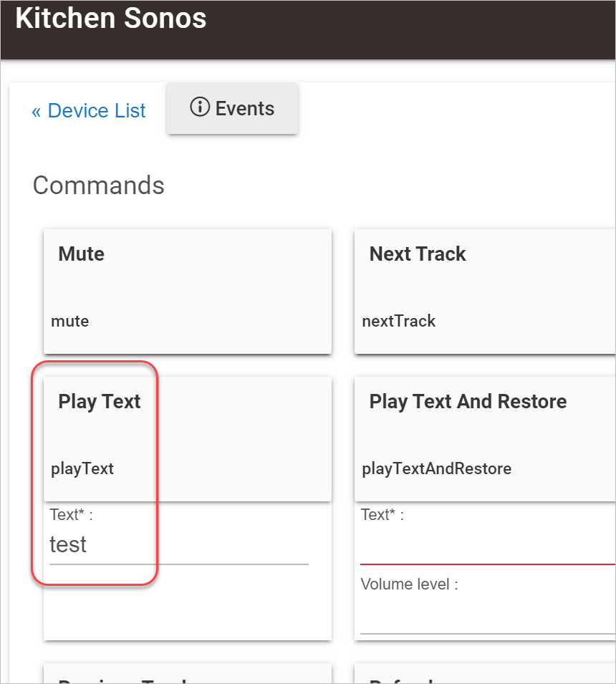Click the playTextAndRestore command name text
The height and width of the screenshot is (684, 616).
click(437, 469)
